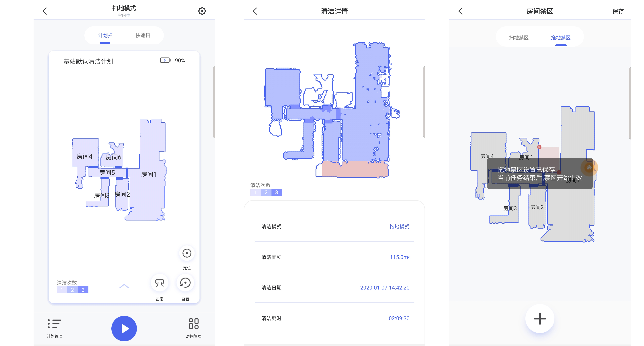Select mop no-go zone (拖地禁区) tab
644x346 pixels.
click(x=560, y=38)
